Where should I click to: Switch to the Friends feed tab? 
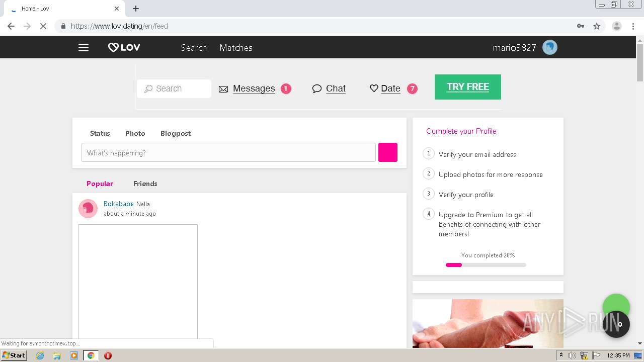(x=145, y=184)
